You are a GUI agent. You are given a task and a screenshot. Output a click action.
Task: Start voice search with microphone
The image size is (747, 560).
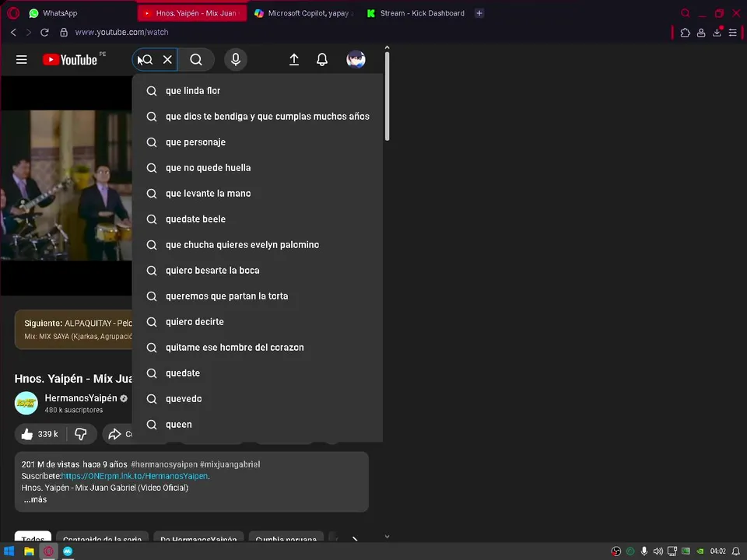point(235,60)
